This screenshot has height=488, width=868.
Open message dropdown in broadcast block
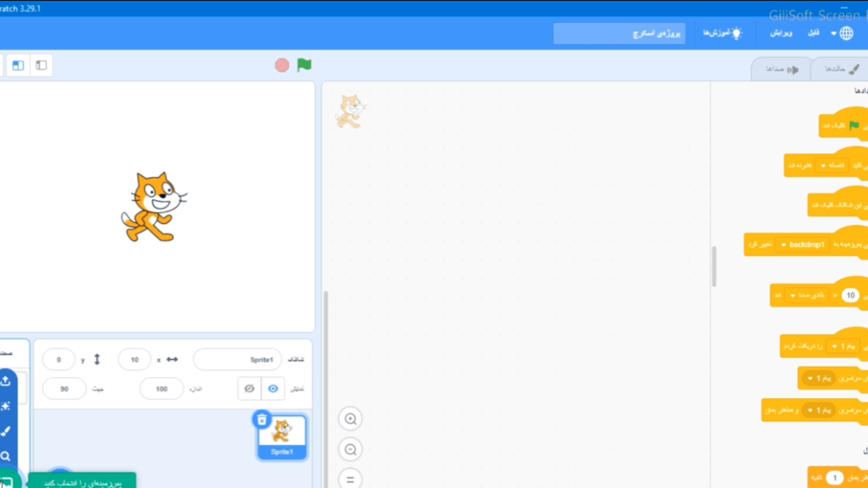pos(819,378)
